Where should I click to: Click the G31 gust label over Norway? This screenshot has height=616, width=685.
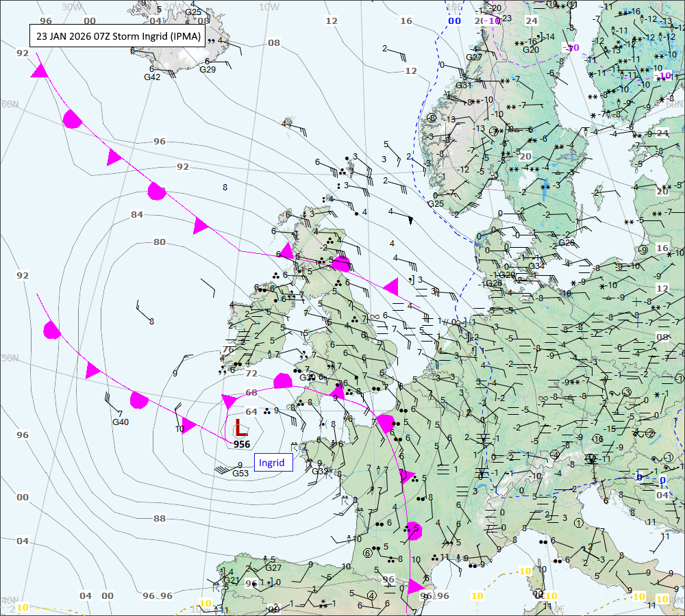pos(464,85)
